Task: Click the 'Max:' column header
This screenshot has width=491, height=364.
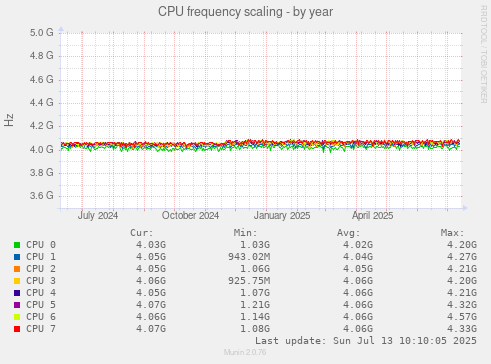Action: (x=453, y=233)
